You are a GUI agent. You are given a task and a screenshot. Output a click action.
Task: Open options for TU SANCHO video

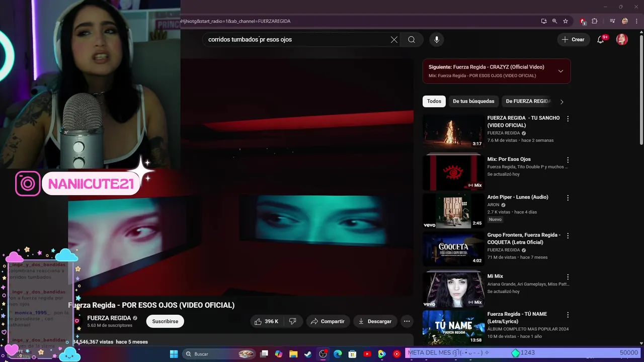click(x=568, y=119)
